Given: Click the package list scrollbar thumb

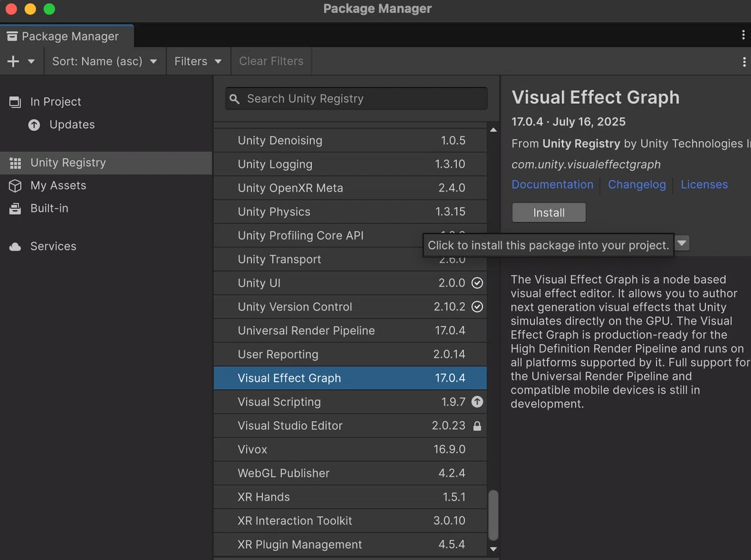Looking at the screenshot, I should click(493, 514).
